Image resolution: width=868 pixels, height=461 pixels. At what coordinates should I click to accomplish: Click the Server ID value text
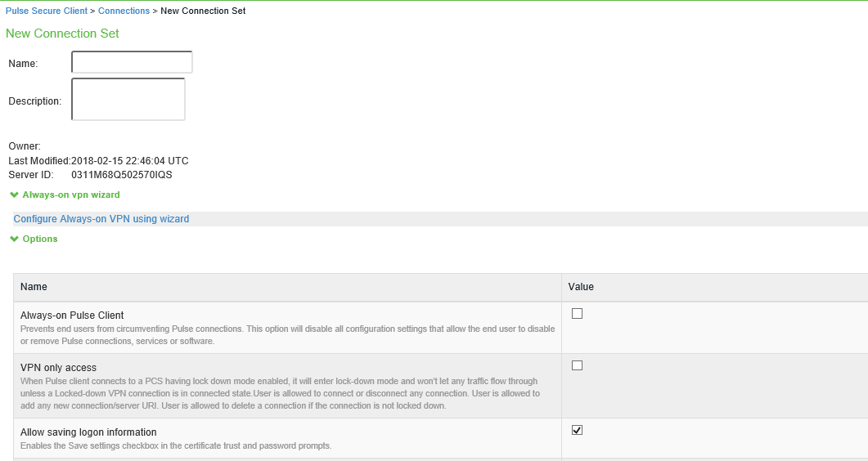coord(122,175)
